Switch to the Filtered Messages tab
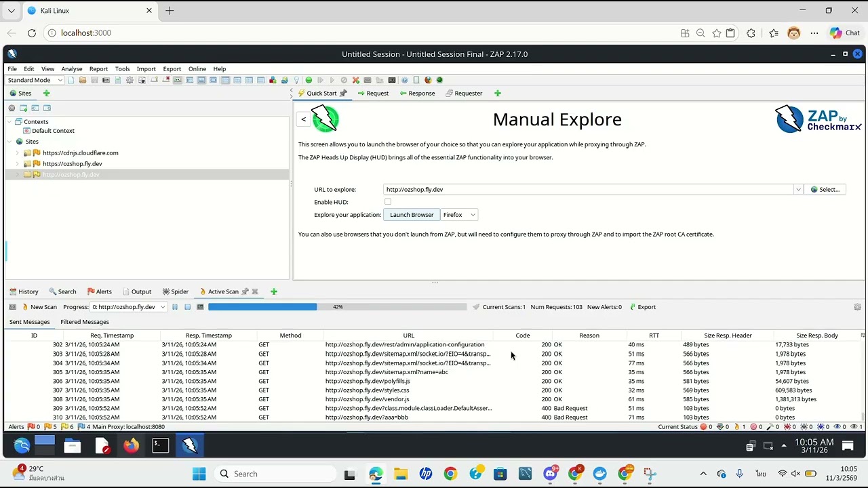Viewport: 868px width, 488px height. click(85, 322)
